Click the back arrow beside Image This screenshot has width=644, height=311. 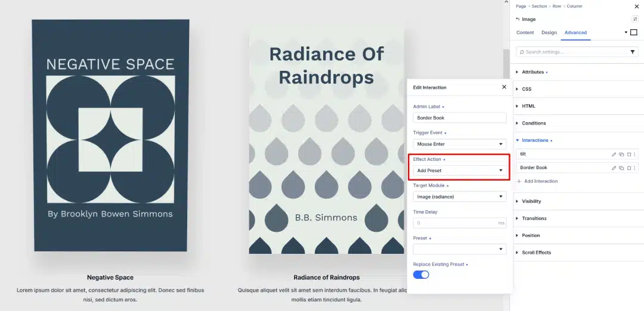pyautogui.click(x=518, y=19)
